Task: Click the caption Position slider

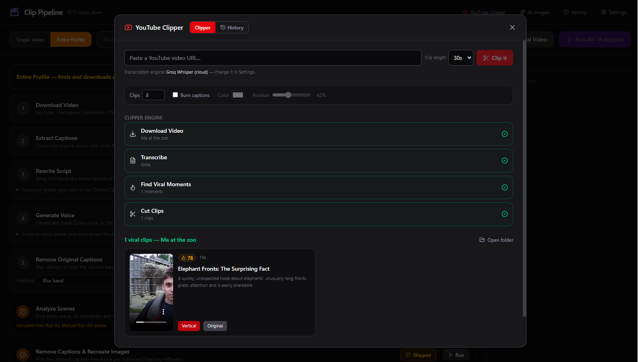Action: coord(291,95)
